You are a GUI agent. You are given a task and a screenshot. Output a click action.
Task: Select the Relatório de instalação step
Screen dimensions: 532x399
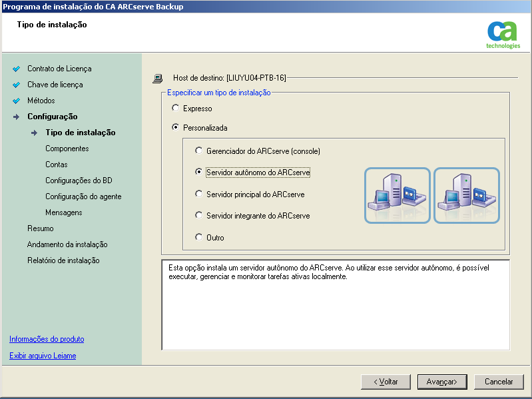pos(63,260)
